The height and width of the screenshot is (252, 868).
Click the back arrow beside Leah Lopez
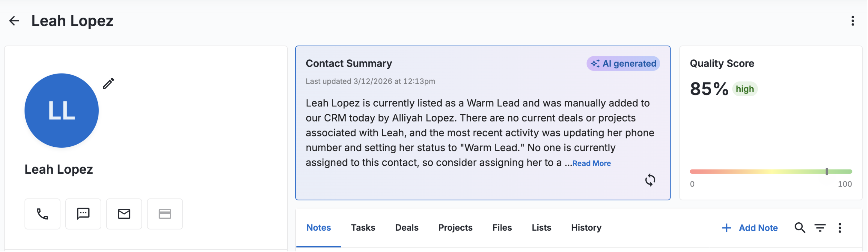[14, 21]
